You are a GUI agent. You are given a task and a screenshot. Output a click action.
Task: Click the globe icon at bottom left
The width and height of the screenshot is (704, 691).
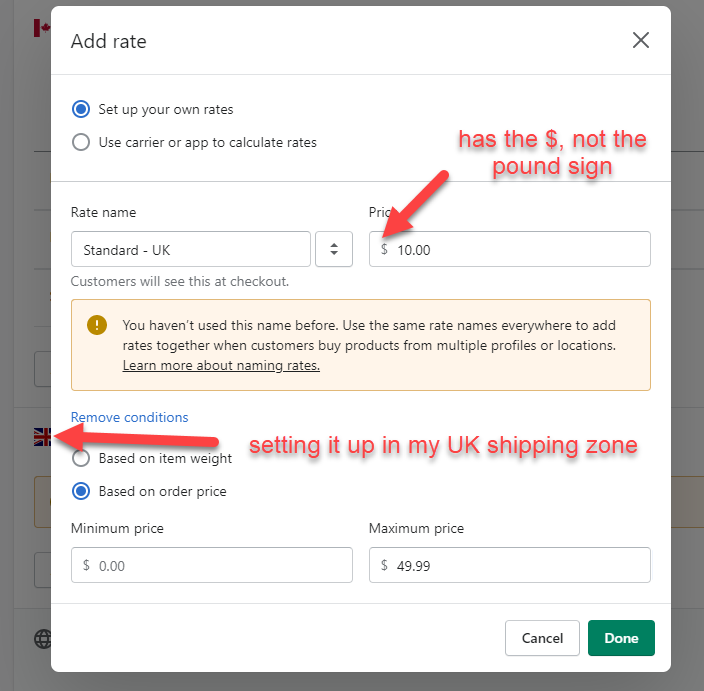point(43,638)
